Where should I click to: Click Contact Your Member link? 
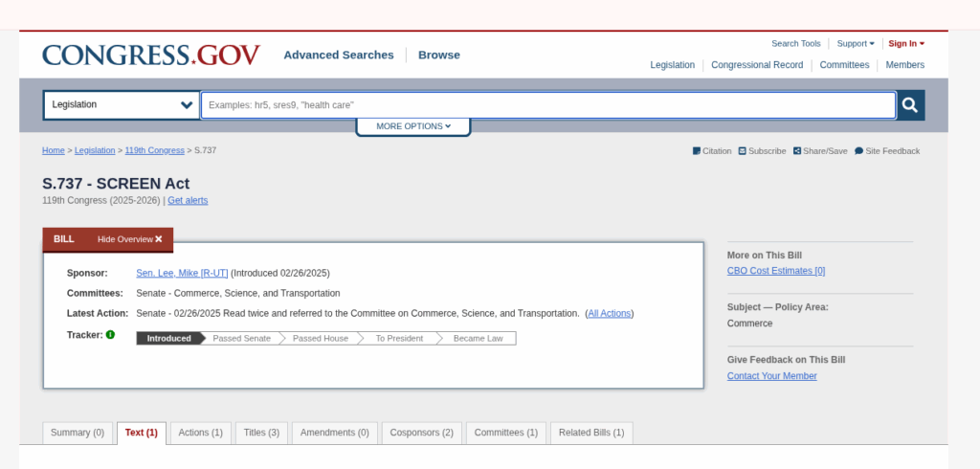tap(772, 376)
